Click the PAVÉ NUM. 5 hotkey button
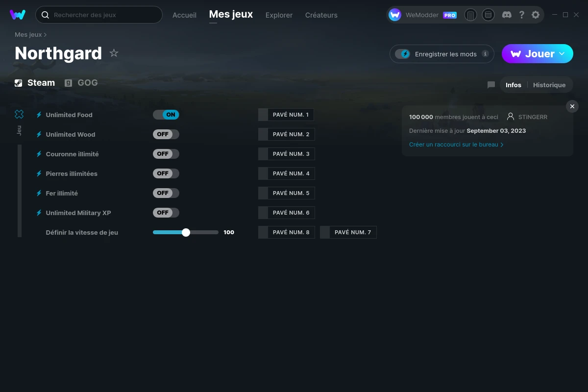The width and height of the screenshot is (588, 392). pyautogui.click(x=286, y=193)
